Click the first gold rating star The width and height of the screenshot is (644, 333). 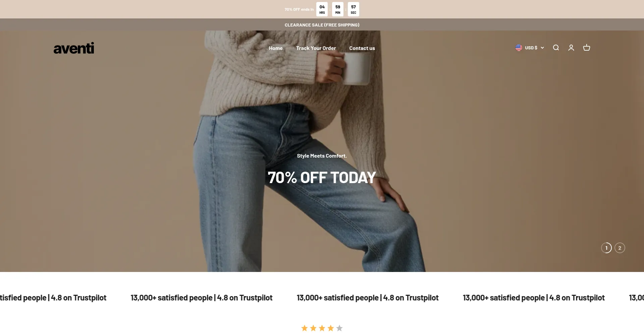[x=305, y=328]
